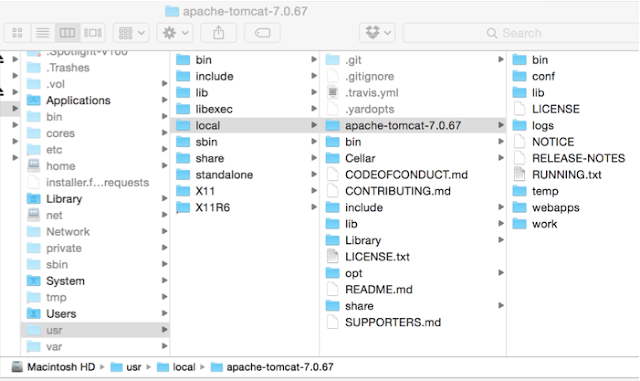Select the temp folder icon
The width and height of the screenshot is (640, 381).
520,191
